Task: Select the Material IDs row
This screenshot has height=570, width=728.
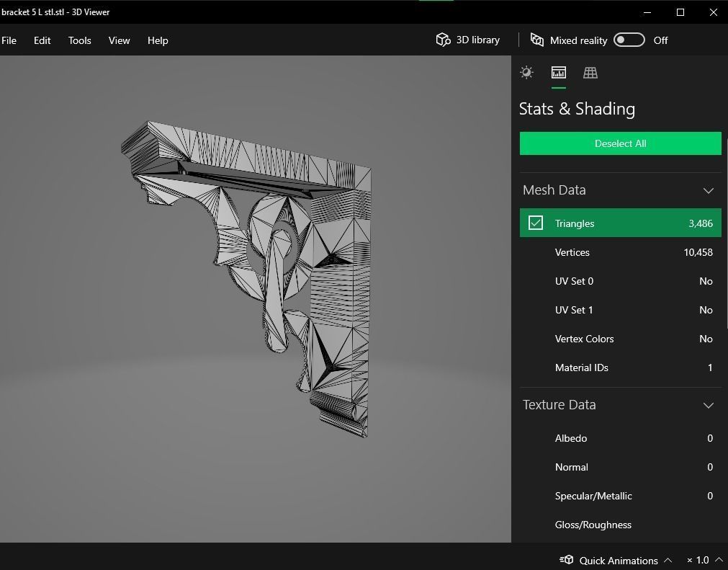Action: (620, 368)
